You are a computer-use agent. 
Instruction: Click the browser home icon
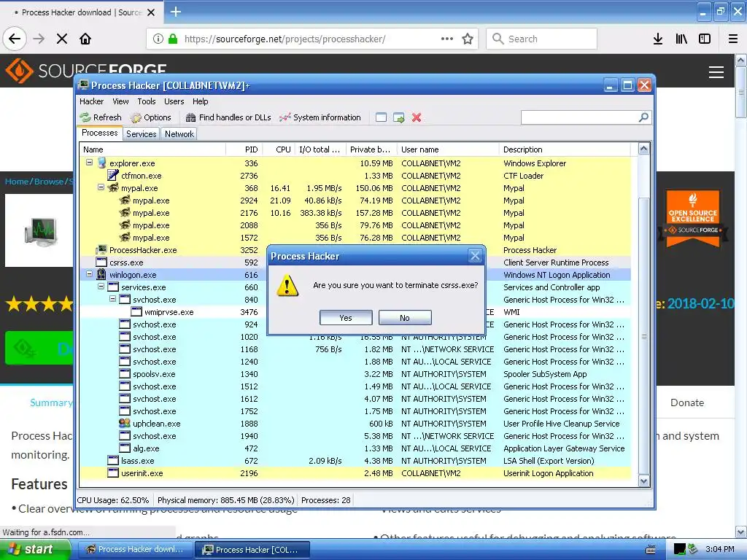85,39
